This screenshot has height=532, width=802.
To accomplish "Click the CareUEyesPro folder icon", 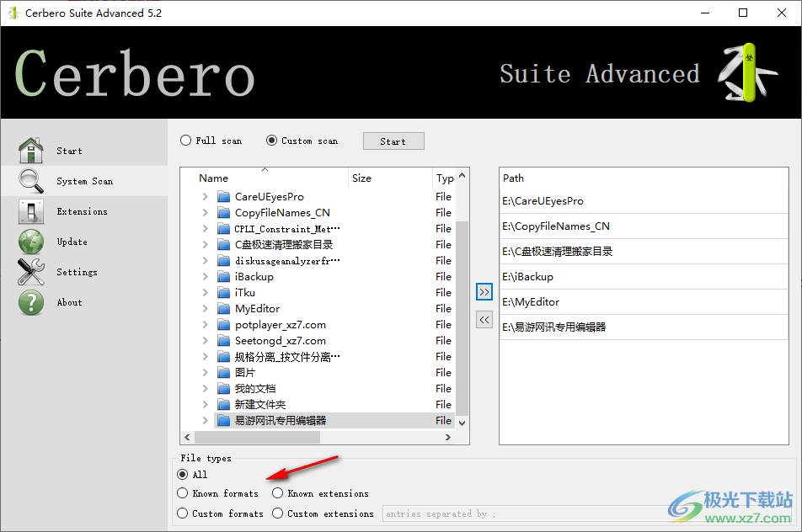I will point(223,197).
